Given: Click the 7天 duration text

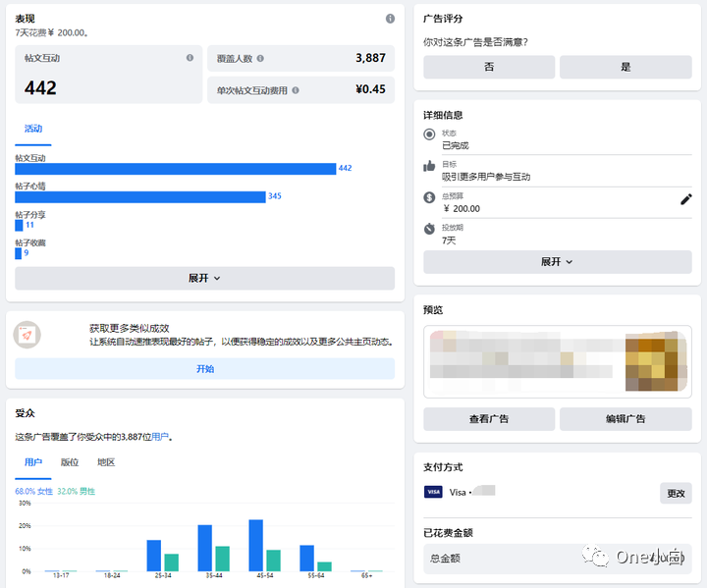Looking at the screenshot, I should [449, 241].
